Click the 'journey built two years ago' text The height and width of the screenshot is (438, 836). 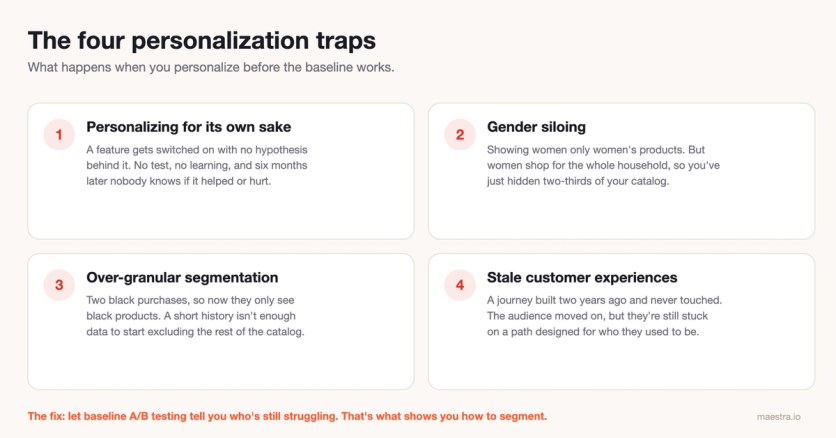pyautogui.click(x=604, y=300)
